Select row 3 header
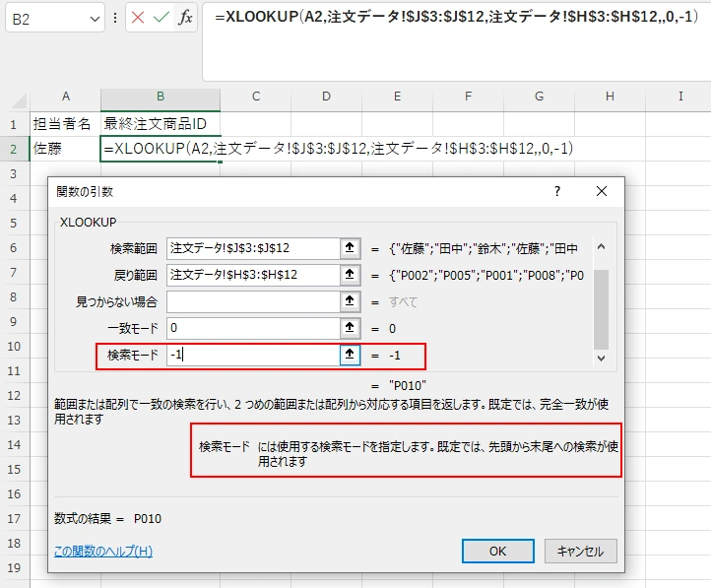This screenshot has height=588, width=711. 14,173
